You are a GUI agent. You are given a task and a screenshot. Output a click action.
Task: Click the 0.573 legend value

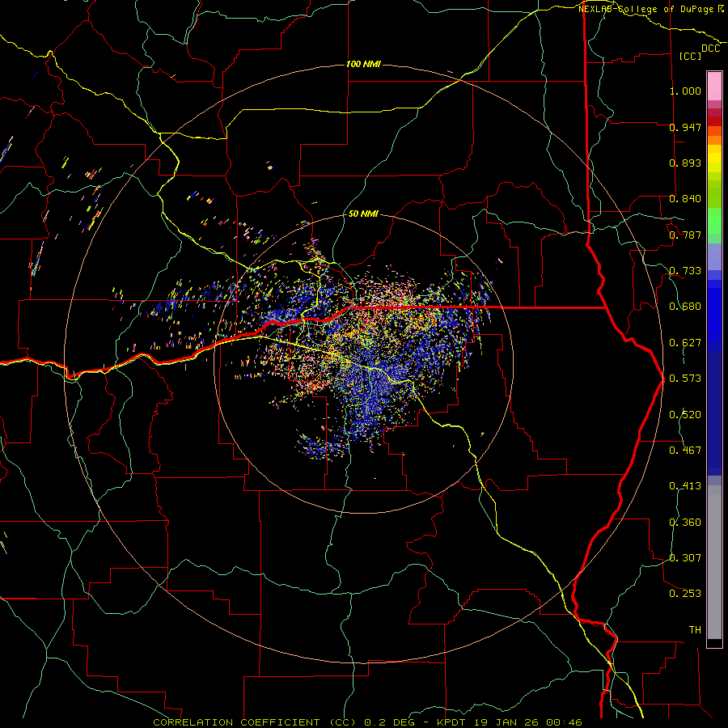tap(685, 379)
